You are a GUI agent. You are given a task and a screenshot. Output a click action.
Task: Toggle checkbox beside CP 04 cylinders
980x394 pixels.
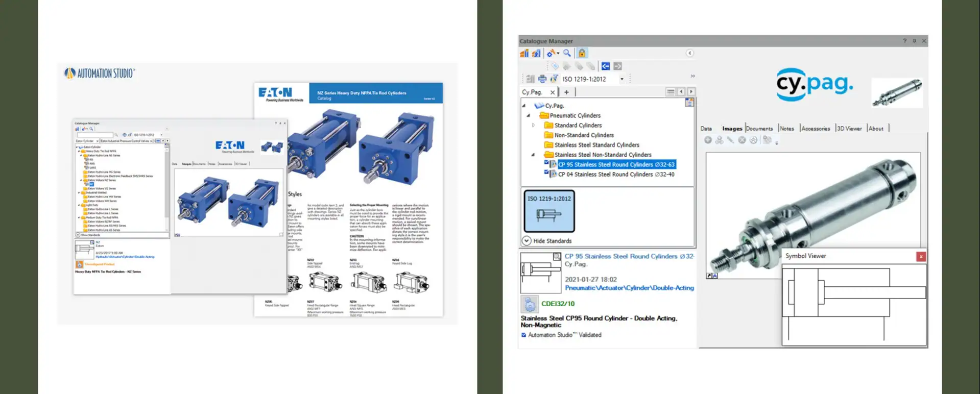point(546,173)
